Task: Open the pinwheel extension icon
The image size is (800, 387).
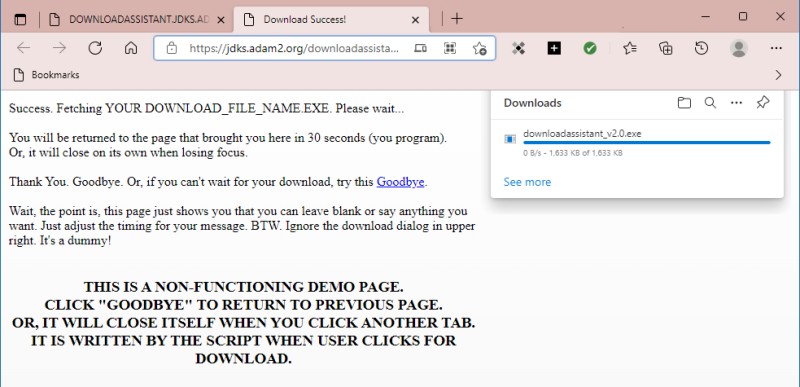Action: tap(518, 48)
